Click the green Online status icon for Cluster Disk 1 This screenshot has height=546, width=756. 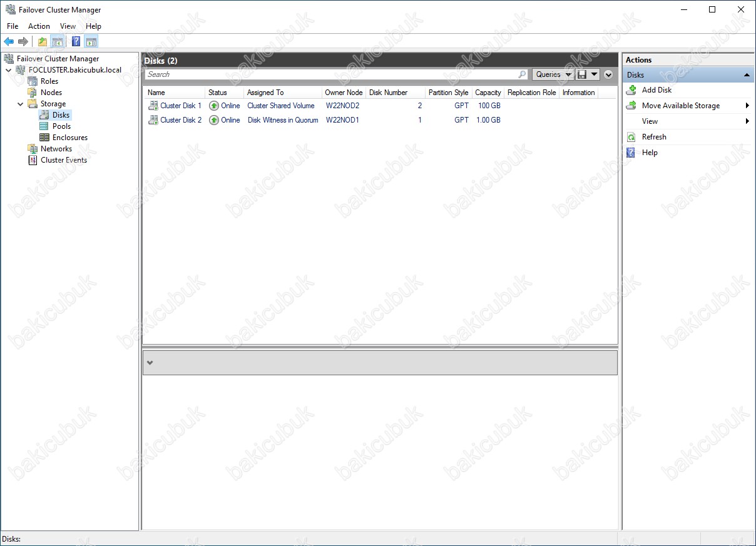point(214,106)
